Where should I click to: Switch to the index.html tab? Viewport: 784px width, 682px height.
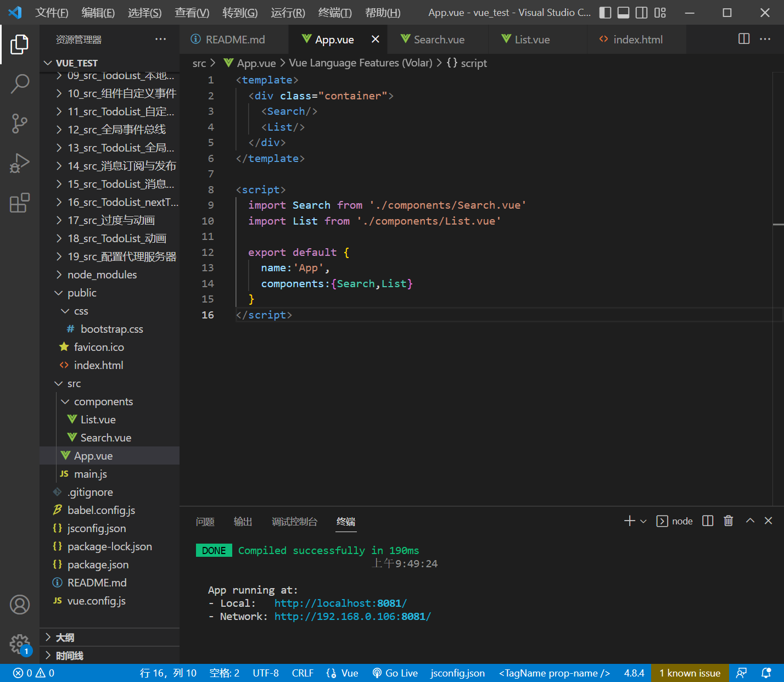(637, 40)
